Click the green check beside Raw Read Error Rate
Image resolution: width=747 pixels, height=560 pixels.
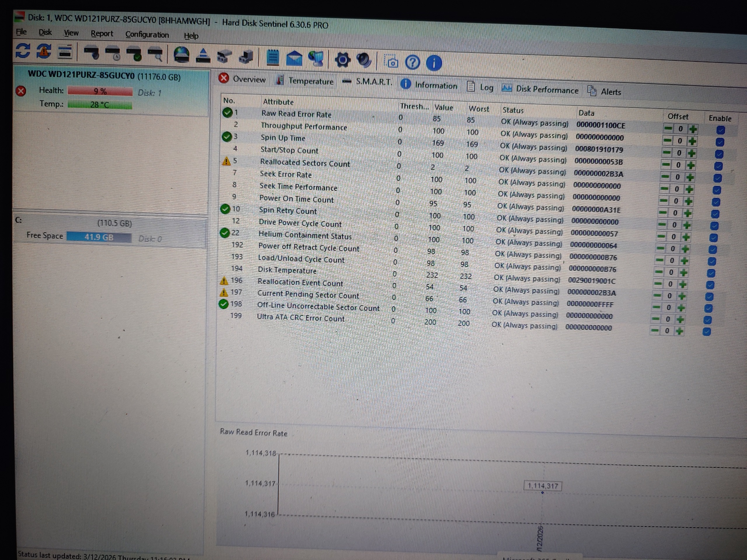[x=227, y=112]
